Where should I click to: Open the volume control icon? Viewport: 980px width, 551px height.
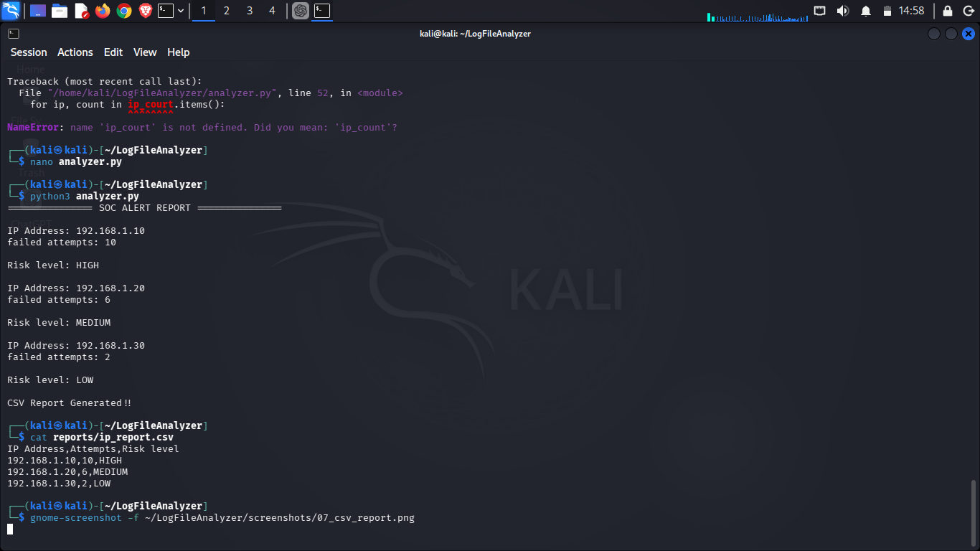tap(843, 11)
